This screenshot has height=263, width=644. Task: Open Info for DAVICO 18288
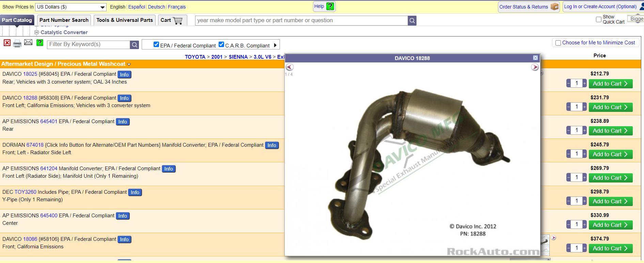(124, 98)
